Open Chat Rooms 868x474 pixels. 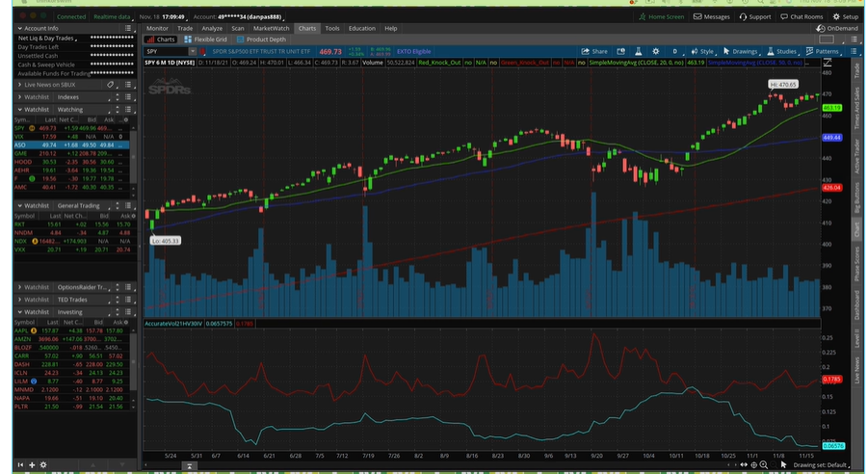(802, 16)
